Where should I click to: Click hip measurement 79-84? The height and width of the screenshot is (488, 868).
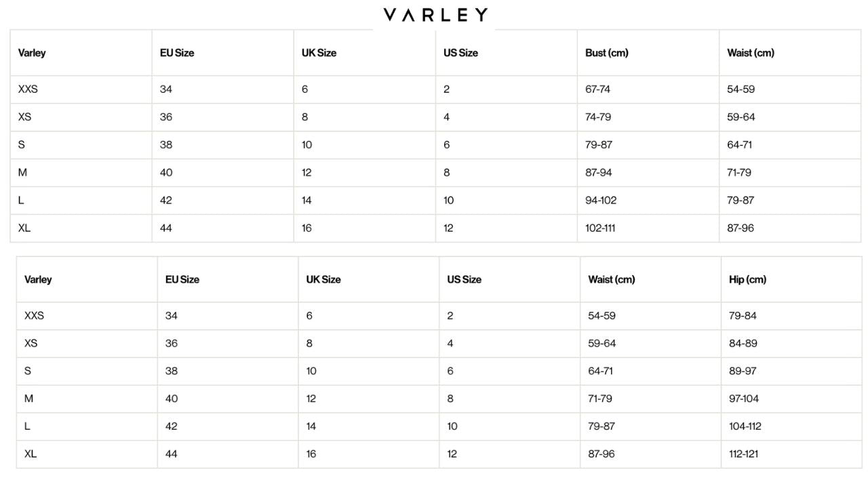(743, 315)
